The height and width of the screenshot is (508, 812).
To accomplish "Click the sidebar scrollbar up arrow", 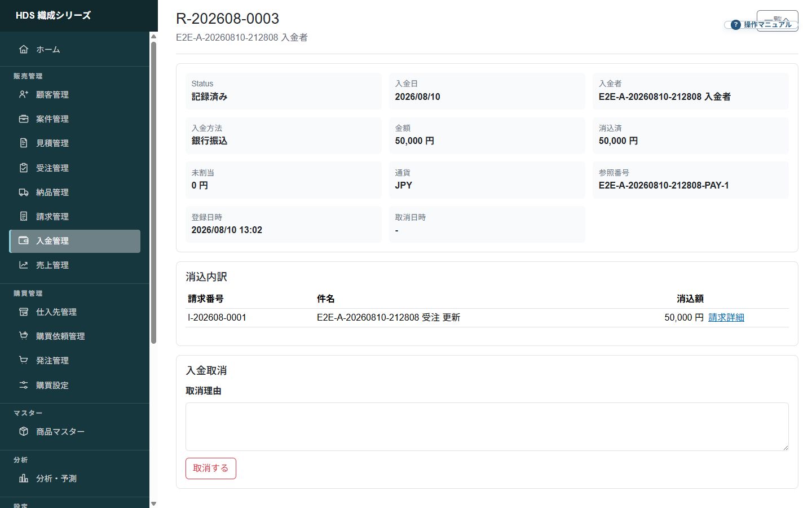I will click(x=153, y=37).
